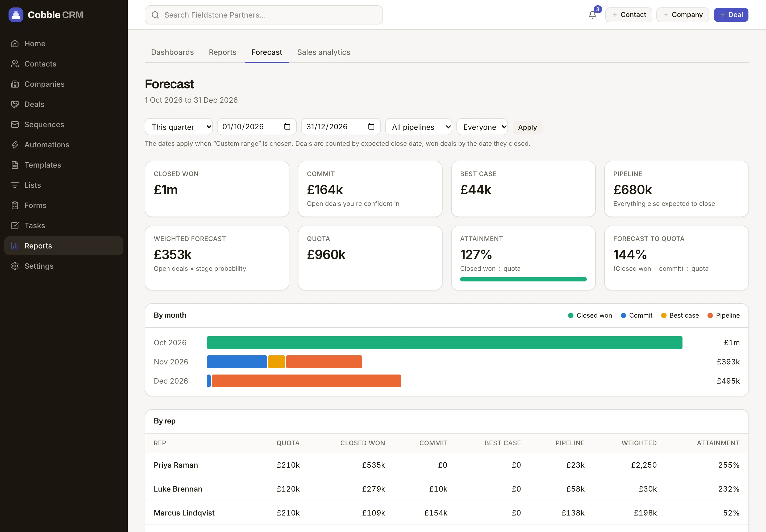The width and height of the screenshot is (766, 532).
Task: Click the Pipeline legend dot
Action: click(710, 316)
